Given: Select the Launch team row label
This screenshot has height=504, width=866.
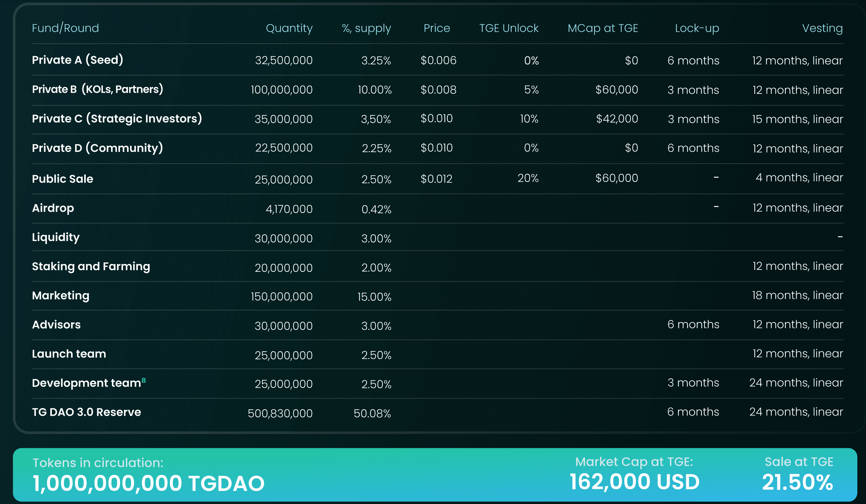Looking at the screenshot, I should click(69, 354).
